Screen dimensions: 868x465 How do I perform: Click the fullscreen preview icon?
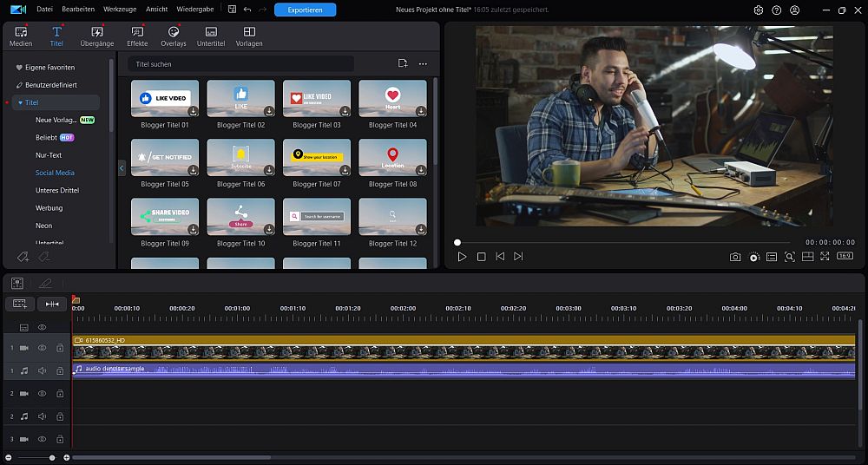pos(825,257)
